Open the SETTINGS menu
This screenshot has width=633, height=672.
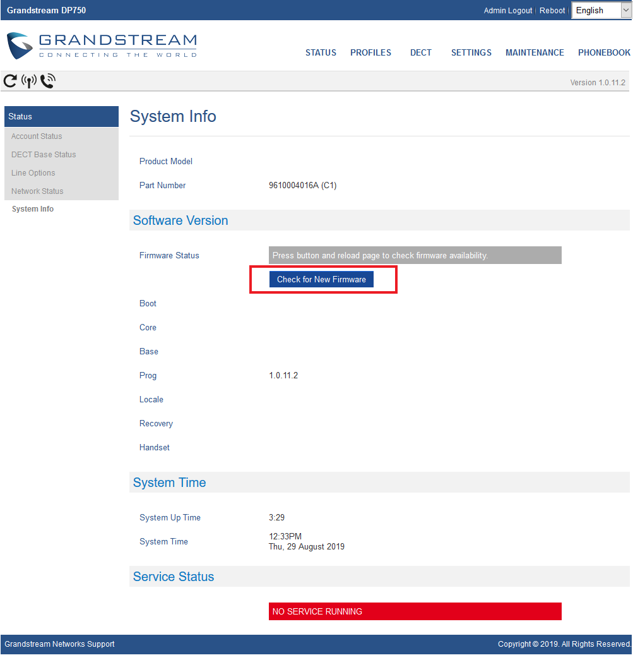pos(471,52)
